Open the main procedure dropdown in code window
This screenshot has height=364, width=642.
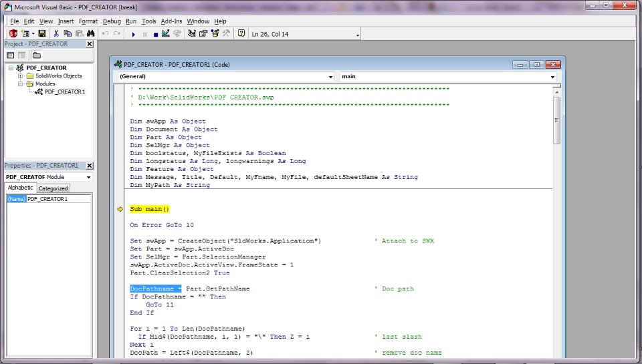(x=552, y=77)
